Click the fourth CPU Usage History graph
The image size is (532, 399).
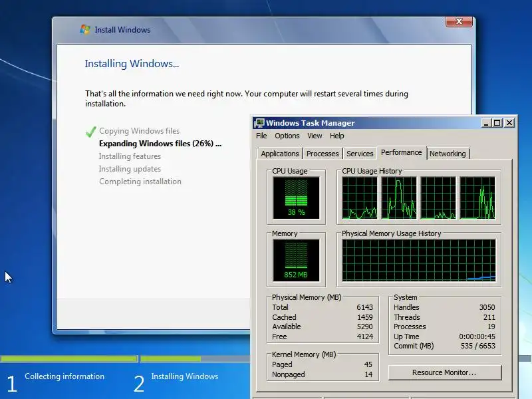pos(477,198)
